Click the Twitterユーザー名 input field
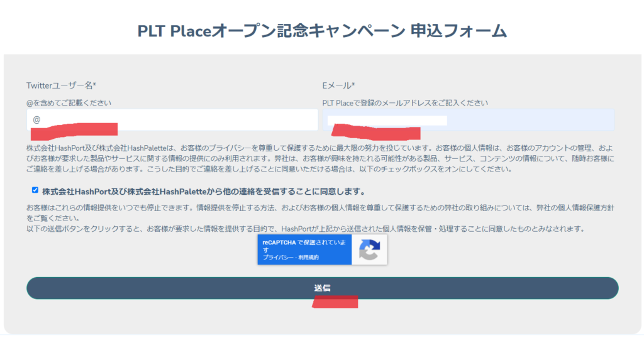Screen dimensions: 644x338 pyautogui.click(x=172, y=120)
